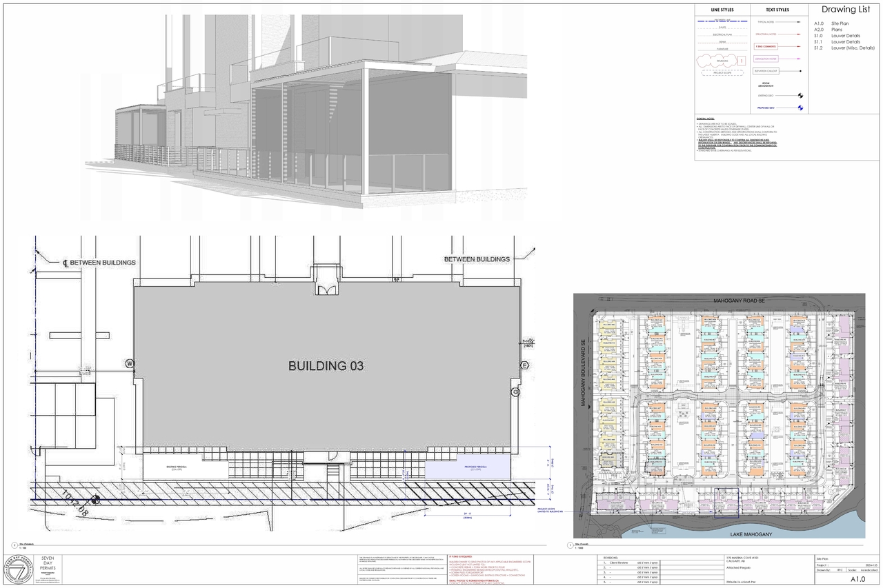Click the "Attached Pergola" project title
The image size is (883, 588).
coord(740,567)
